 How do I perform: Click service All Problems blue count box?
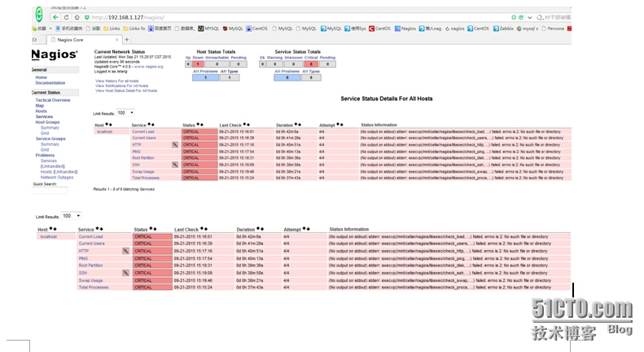(x=287, y=77)
